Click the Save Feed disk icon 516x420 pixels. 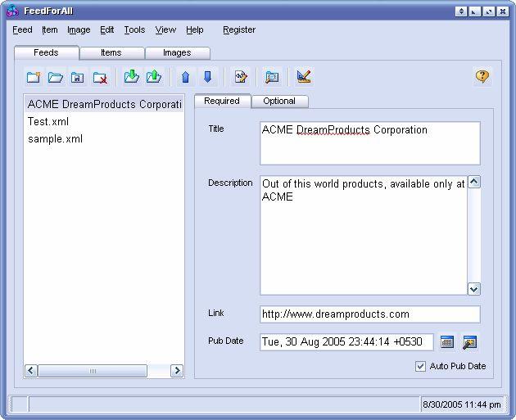[78, 77]
